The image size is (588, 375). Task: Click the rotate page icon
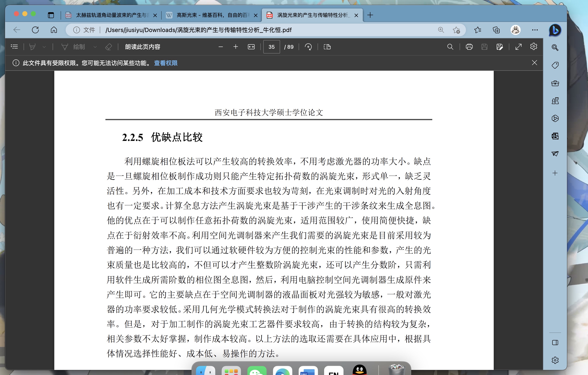tap(308, 47)
